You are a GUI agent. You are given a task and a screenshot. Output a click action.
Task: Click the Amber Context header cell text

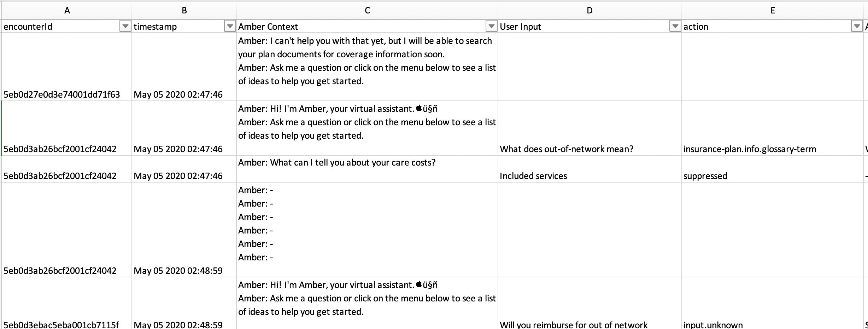click(x=268, y=27)
